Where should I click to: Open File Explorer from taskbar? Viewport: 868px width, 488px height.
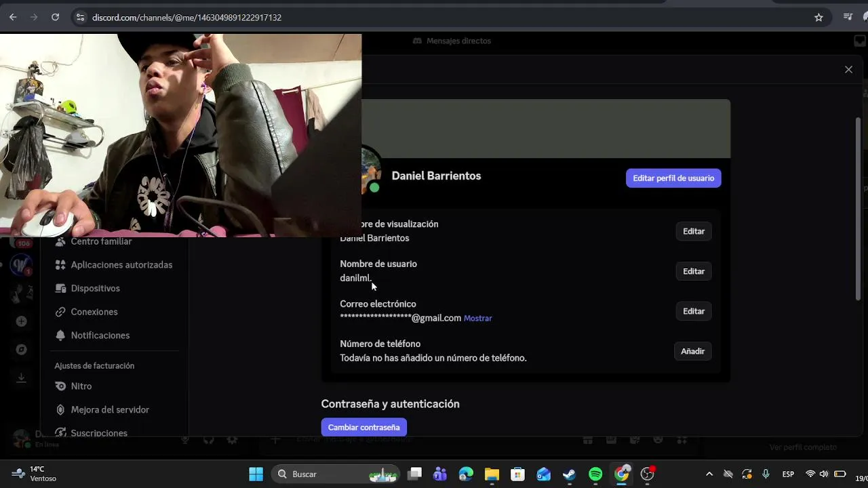(x=492, y=474)
